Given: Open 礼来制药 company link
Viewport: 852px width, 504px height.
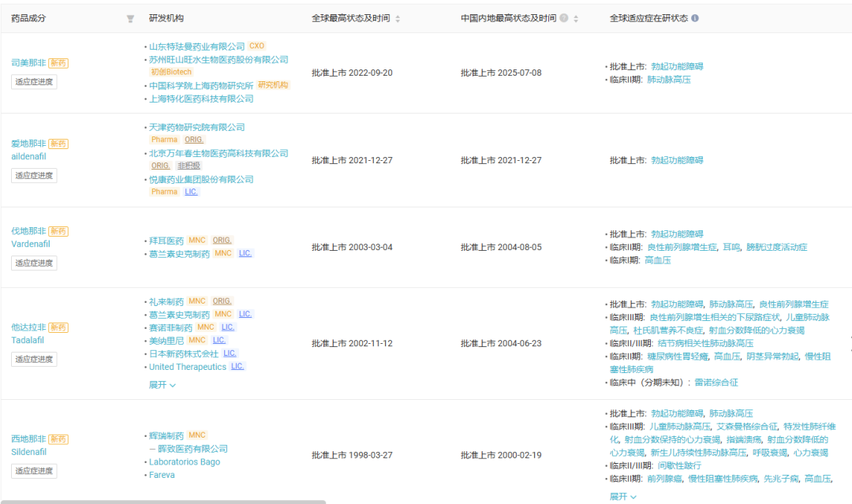Looking at the screenshot, I should click(166, 301).
